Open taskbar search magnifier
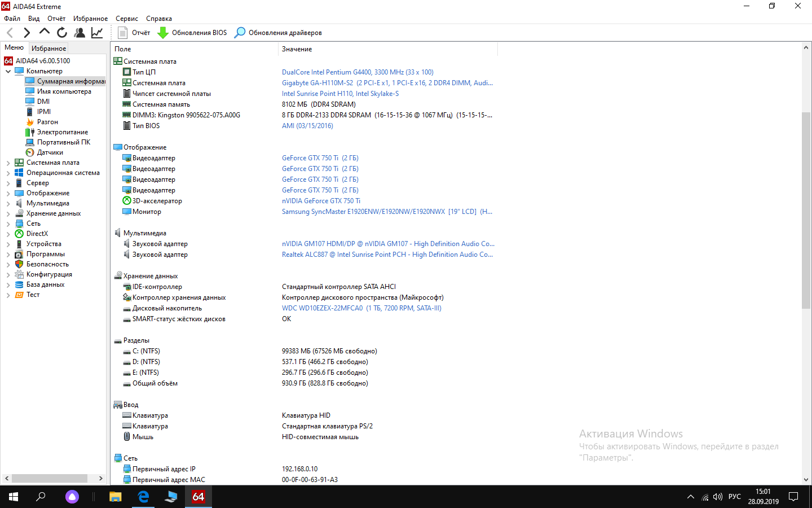The height and width of the screenshot is (508, 812). (x=41, y=497)
